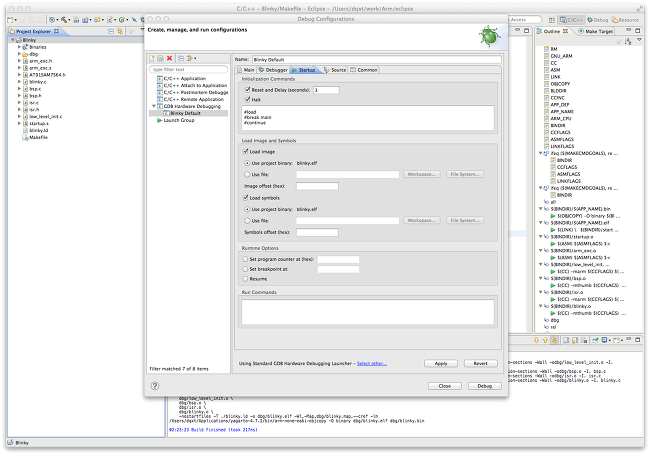650x455 pixels.
Task: Click the build hammer icon in Eclipse toolbar
Action: coord(64,20)
